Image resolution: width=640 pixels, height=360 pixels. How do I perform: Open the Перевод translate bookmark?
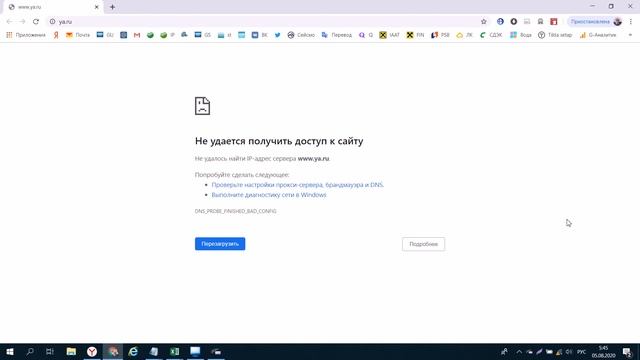(x=337, y=35)
